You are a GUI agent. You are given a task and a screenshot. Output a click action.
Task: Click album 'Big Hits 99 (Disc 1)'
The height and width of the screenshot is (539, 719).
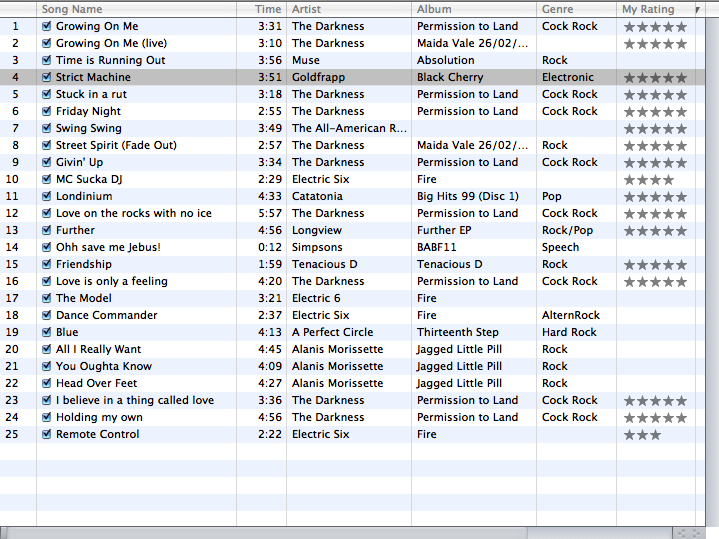coord(468,196)
